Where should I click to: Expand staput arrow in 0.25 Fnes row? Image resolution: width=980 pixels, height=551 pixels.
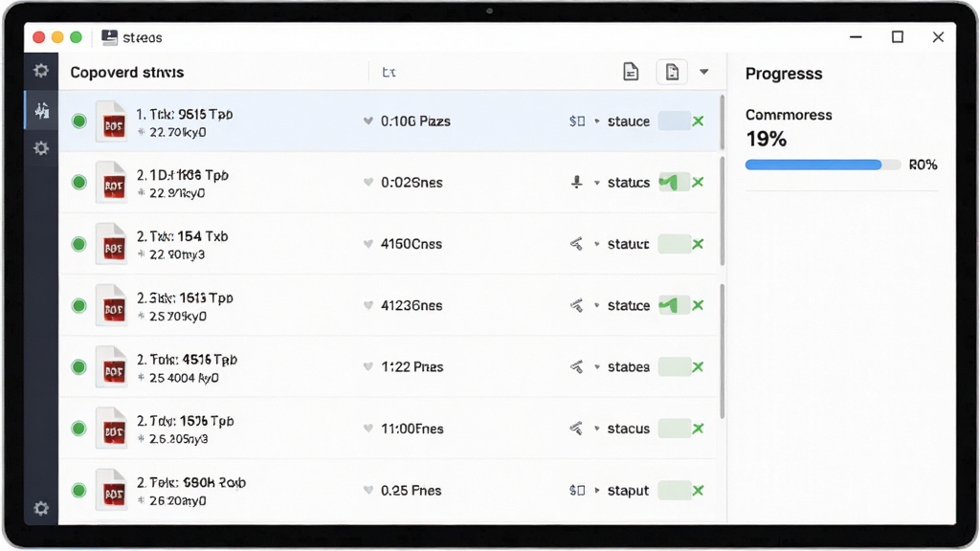597,491
